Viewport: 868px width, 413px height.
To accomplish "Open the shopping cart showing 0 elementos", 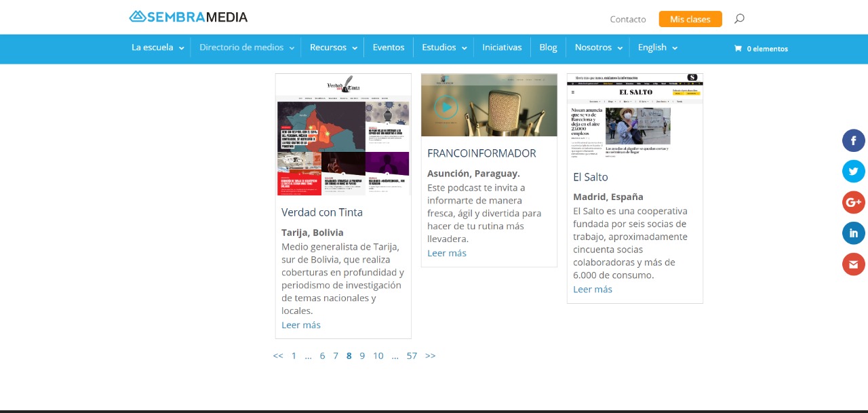I will click(761, 48).
